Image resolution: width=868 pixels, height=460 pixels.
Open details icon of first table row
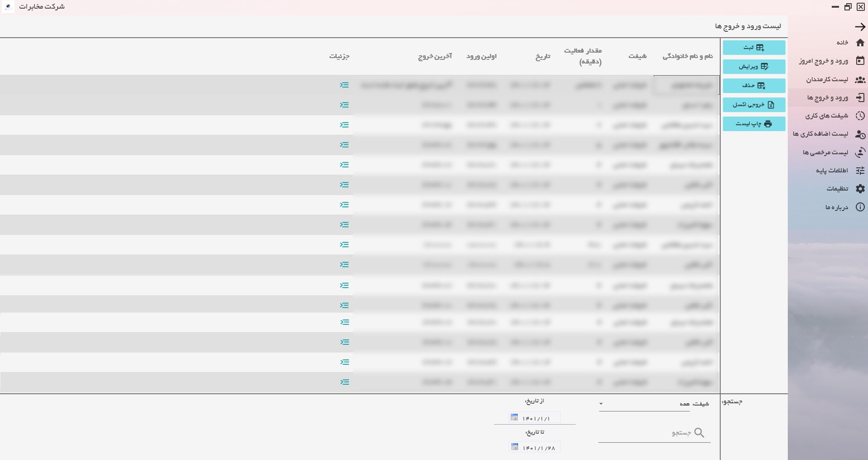pos(344,85)
